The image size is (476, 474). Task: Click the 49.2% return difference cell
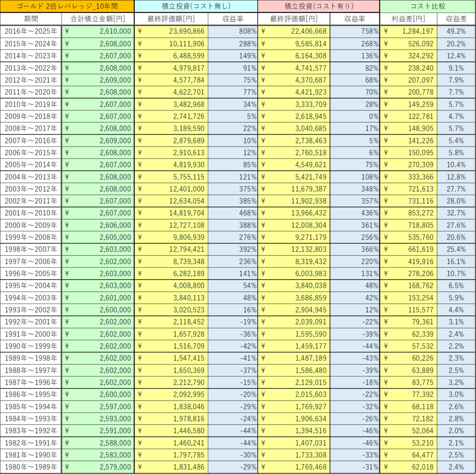point(456,32)
